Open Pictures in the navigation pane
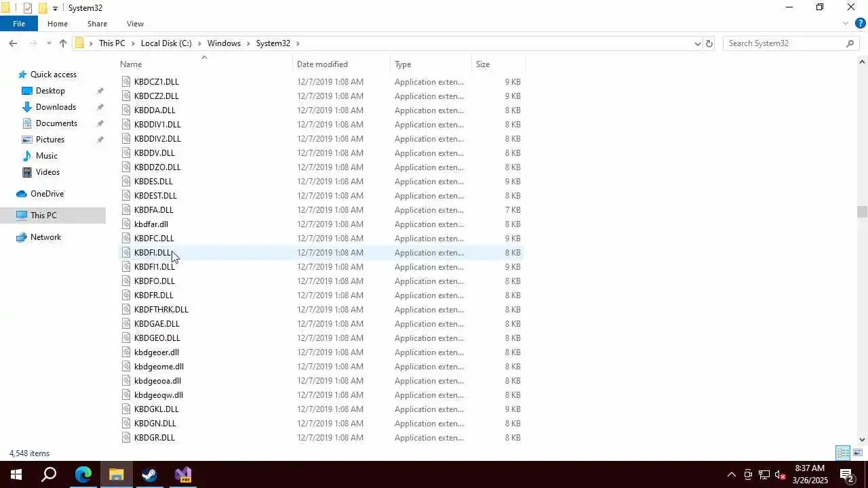Viewport: 868px width, 488px height. tap(50, 140)
